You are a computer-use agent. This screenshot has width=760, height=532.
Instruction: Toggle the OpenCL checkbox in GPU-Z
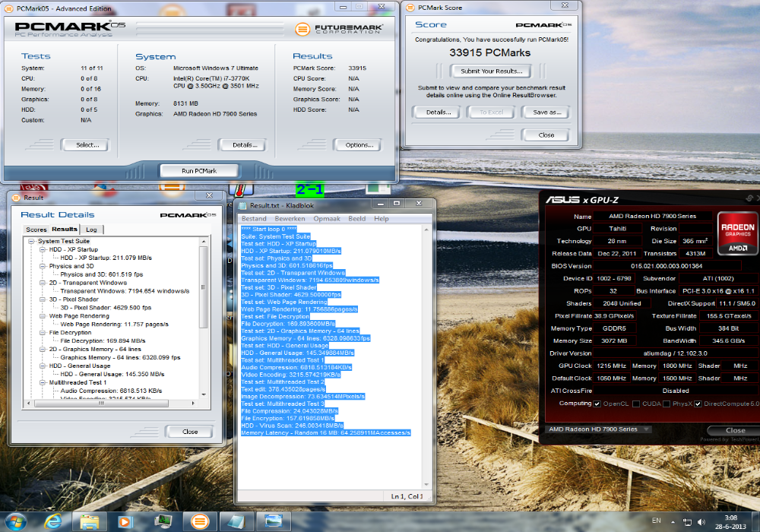pos(597,404)
